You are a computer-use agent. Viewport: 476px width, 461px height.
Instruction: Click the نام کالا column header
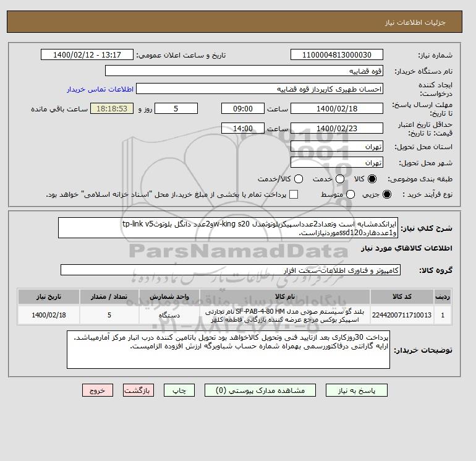pos(285,296)
